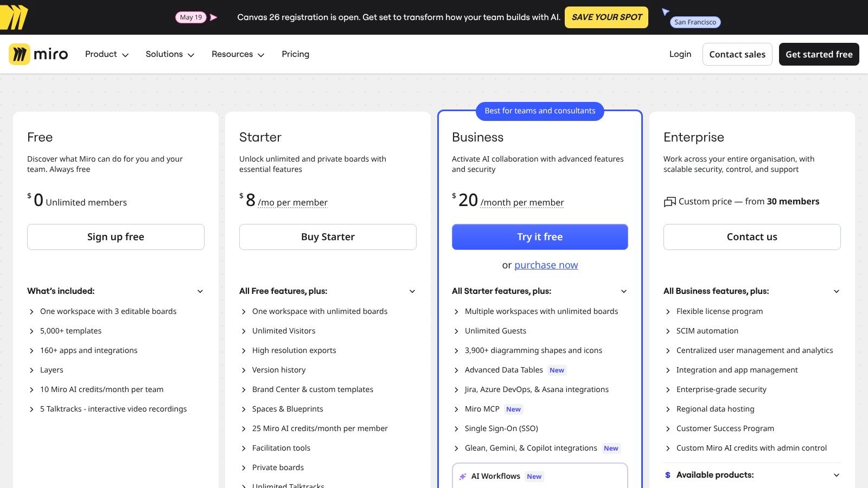The image size is (868, 488).
Task: Click the Best for teams and consultants badge
Action: 540,111
